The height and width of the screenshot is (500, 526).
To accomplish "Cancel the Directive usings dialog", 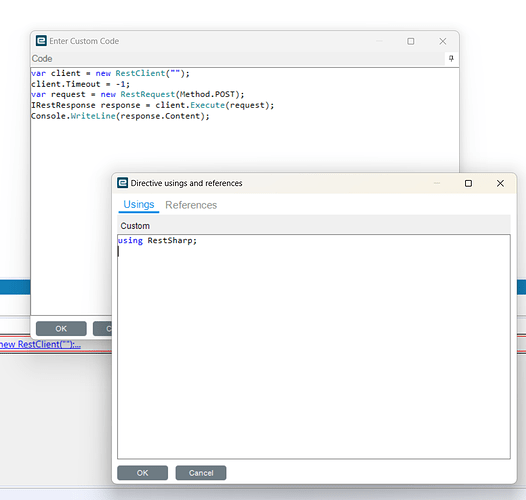I will (x=201, y=473).
